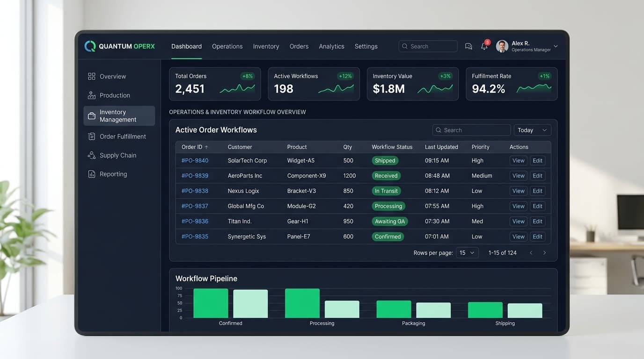Expand the user profile dropdown chevron
The width and height of the screenshot is (644, 359).
pos(556,46)
